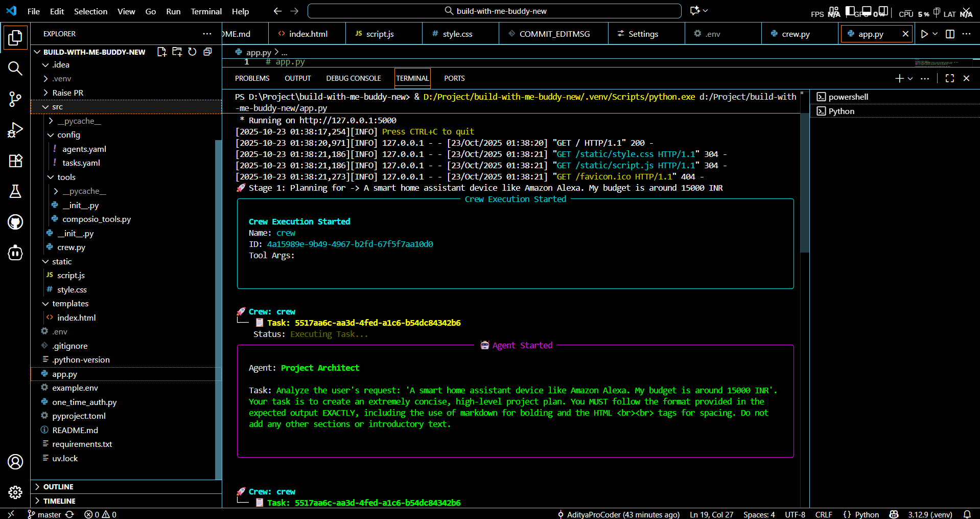Refresh the Explorer file tree

click(192, 52)
